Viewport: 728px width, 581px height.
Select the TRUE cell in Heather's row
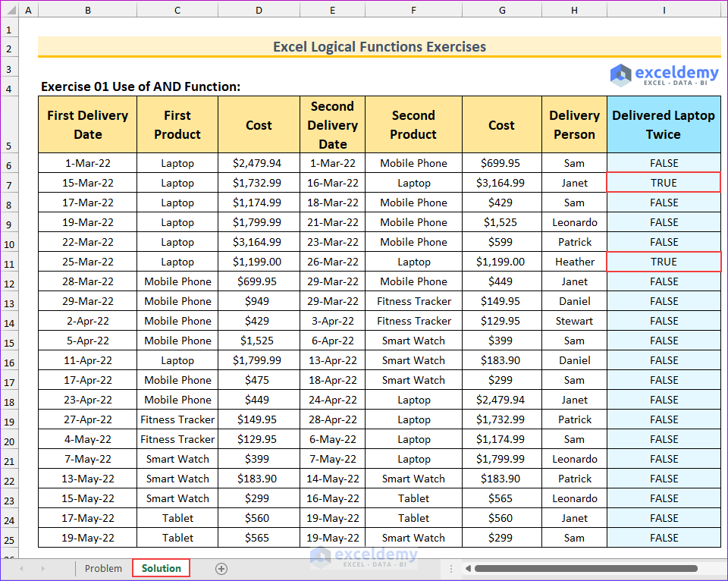[x=664, y=262]
